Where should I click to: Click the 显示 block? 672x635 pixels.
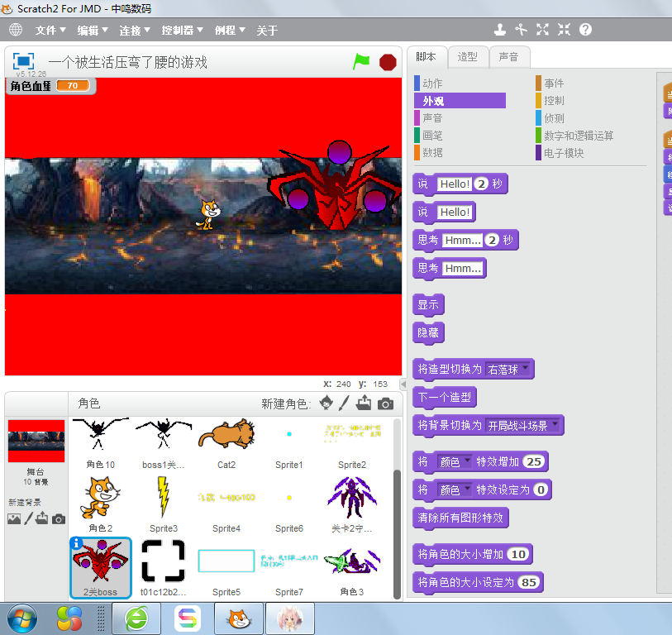coord(428,305)
